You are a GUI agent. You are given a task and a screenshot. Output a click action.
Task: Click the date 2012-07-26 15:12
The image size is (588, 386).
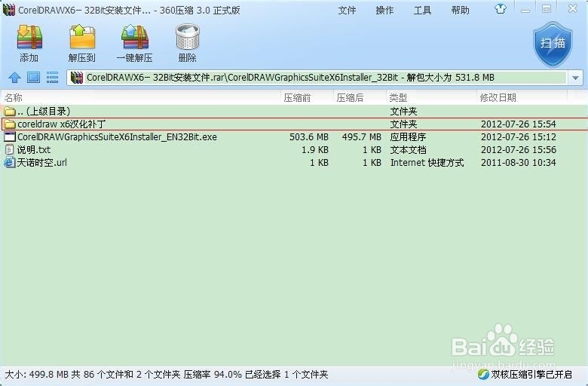(518, 137)
